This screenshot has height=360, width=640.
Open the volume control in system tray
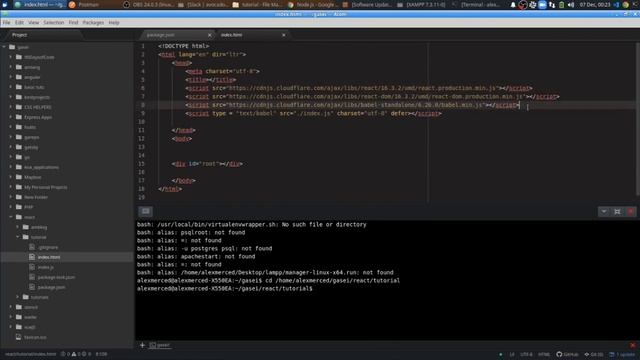571,5
